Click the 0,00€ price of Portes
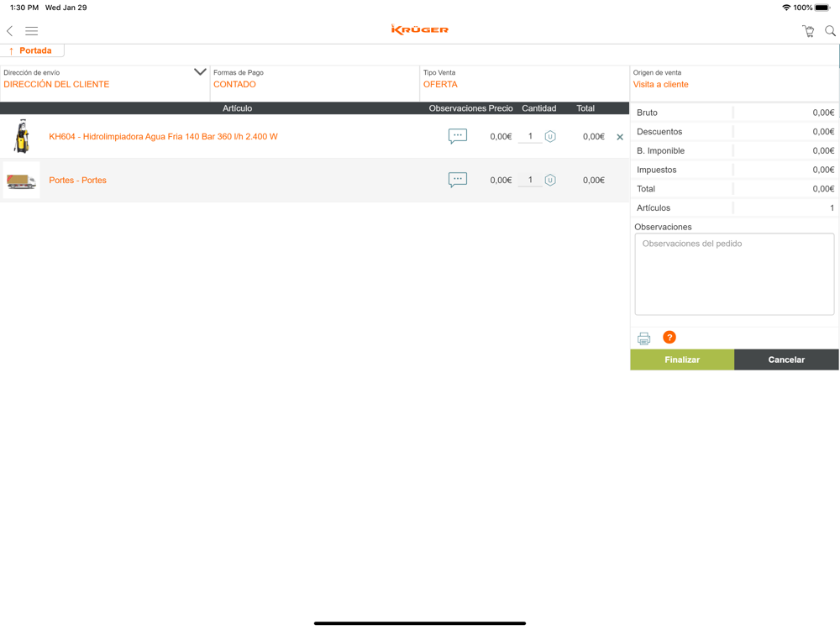The width and height of the screenshot is (840, 630). [x=501, y=180]
